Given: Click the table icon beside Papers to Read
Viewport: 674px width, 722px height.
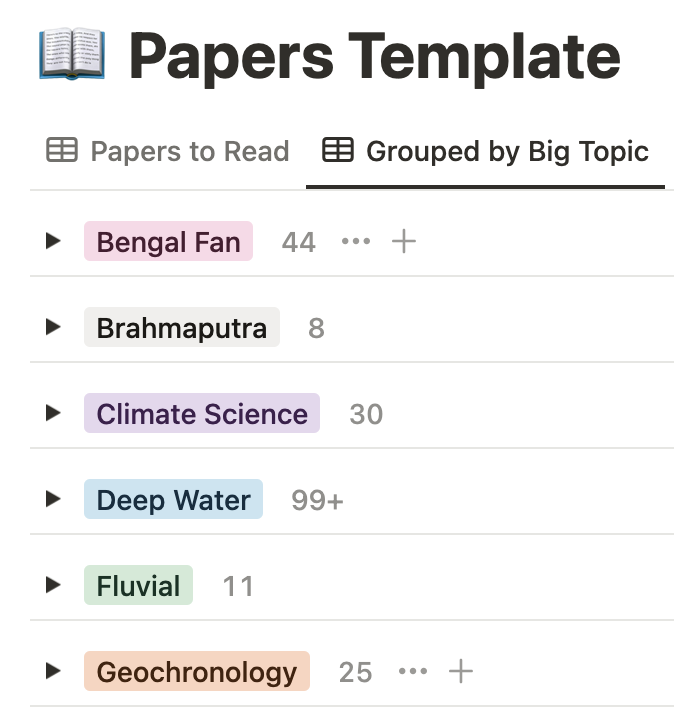Looking at the screenshot, I should coord(62,150).
